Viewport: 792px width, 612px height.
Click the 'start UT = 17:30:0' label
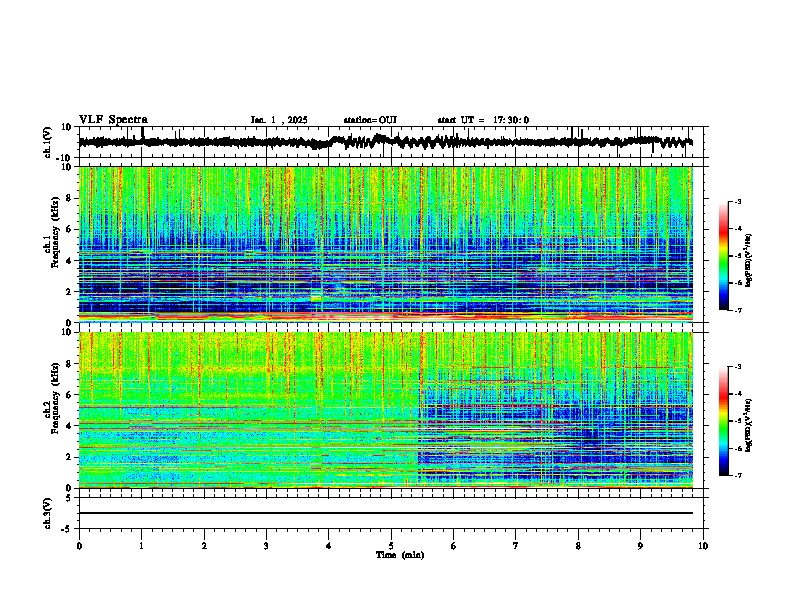click(483, 120)
